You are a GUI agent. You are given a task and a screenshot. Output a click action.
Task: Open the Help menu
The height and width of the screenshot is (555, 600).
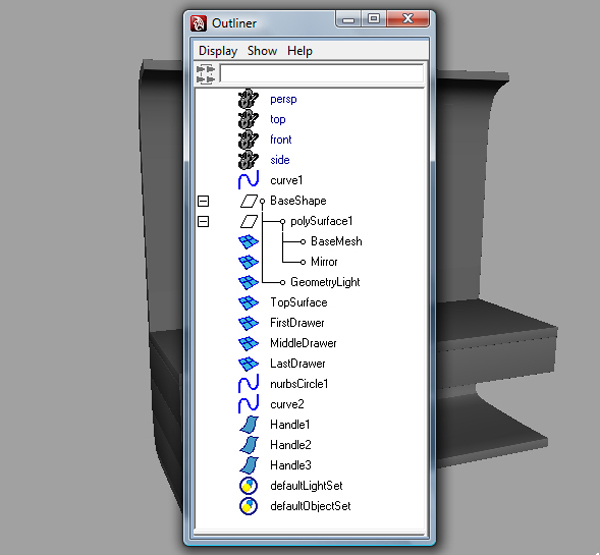pyautogui.click(x=300, y=51)
